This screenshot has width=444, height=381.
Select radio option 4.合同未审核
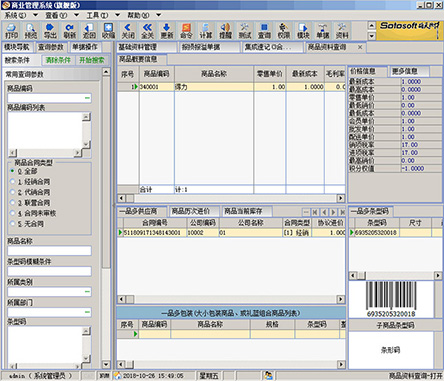point(13,213)
